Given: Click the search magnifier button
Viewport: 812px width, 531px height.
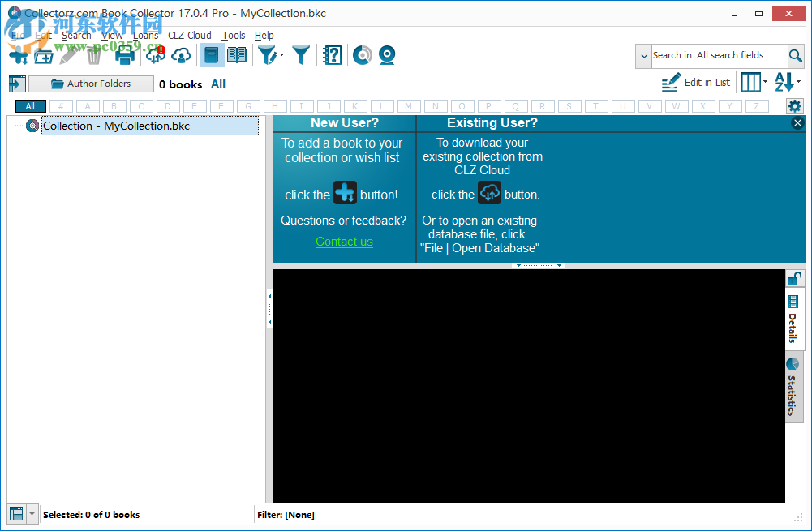Looking at the screenshot, I should coord(796,55).
